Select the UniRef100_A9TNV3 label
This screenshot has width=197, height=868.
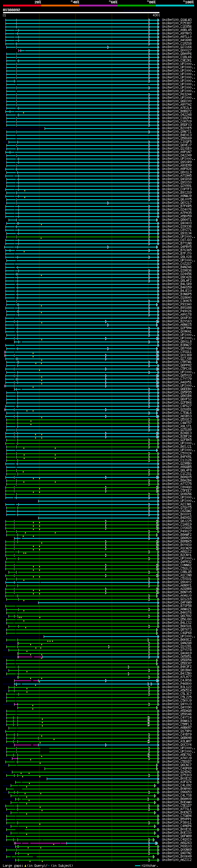point(176,33)
